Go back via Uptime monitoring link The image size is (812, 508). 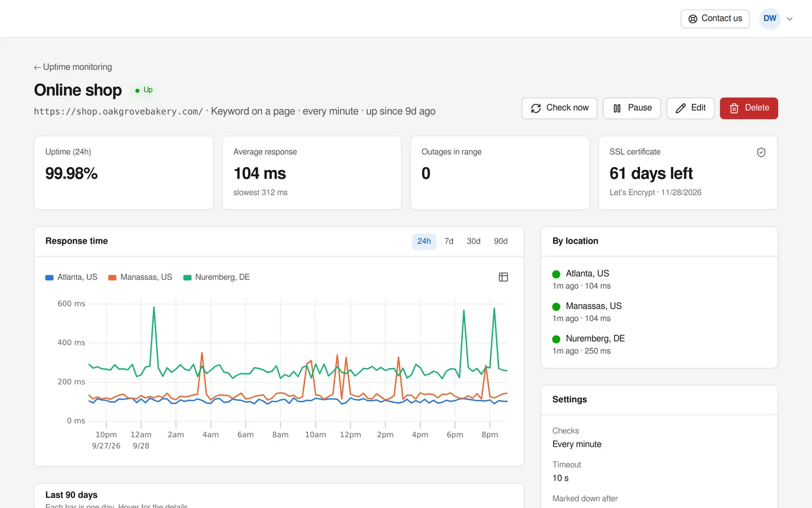(73, 67)
